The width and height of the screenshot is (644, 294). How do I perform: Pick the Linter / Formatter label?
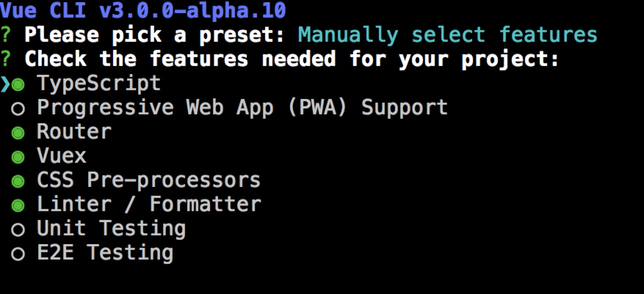(149, 204)
